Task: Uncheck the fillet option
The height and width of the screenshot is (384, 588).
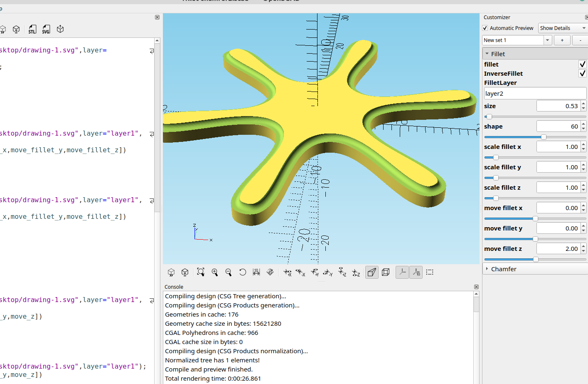Action: tap(582, 64)
